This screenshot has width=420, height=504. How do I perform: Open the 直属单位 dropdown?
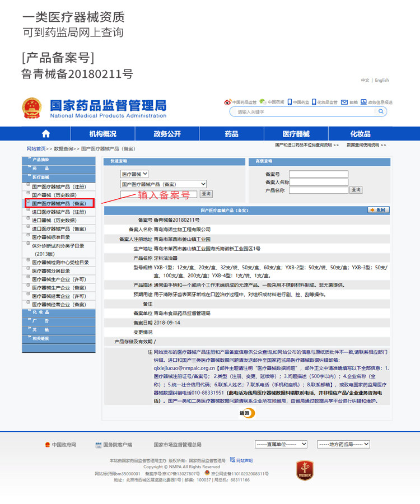281,444
